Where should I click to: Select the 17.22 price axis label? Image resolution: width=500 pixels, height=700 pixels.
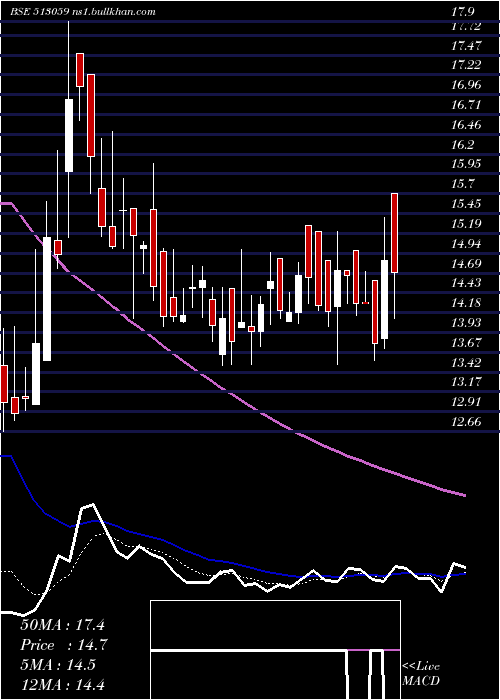pos(466,65)
